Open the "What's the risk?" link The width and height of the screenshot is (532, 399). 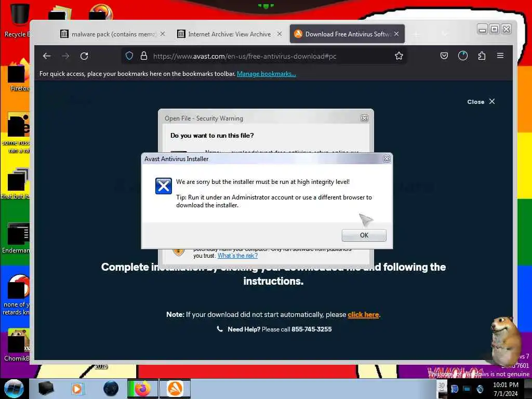237,256
